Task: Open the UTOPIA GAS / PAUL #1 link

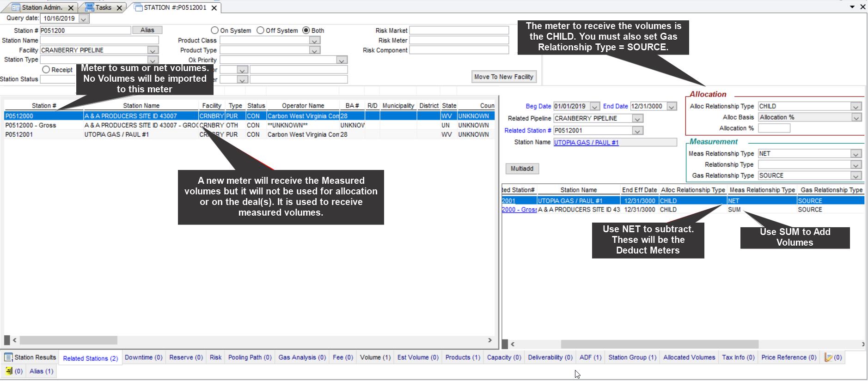Action: click(586, 143)
